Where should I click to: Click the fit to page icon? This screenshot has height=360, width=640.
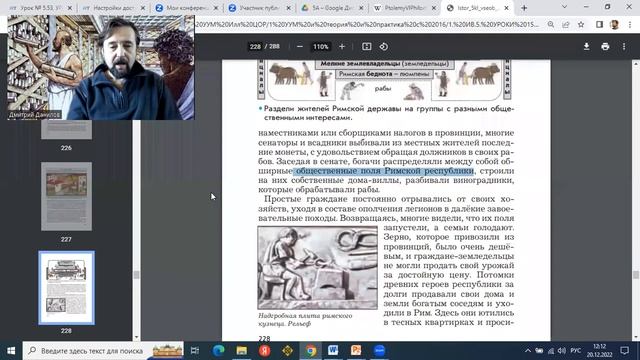tap(367, 47)
